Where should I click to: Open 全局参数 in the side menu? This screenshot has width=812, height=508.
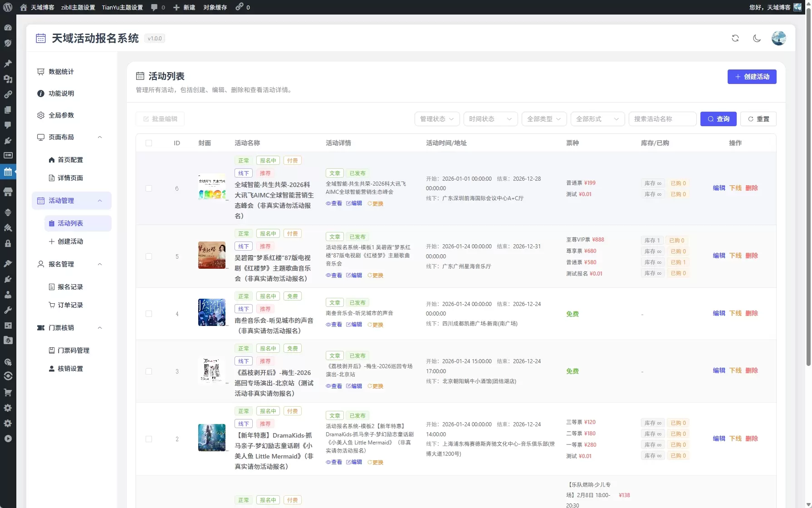click(72, 115)
